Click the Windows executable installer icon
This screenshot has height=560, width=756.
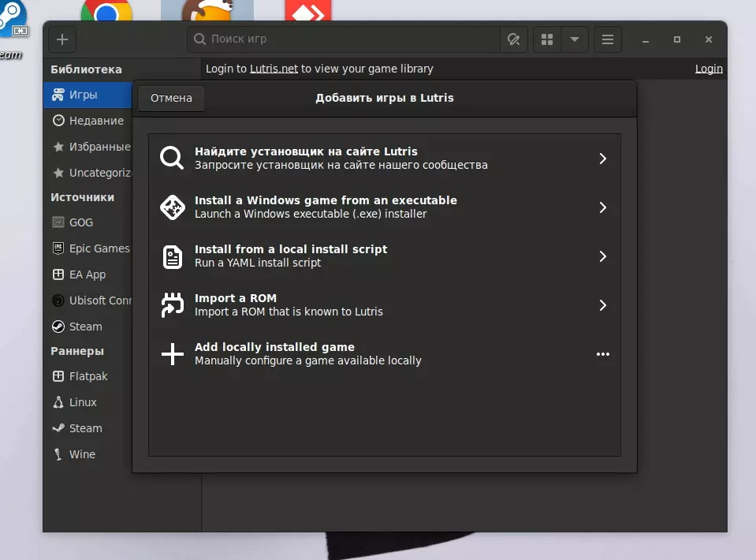pos(172,207)
